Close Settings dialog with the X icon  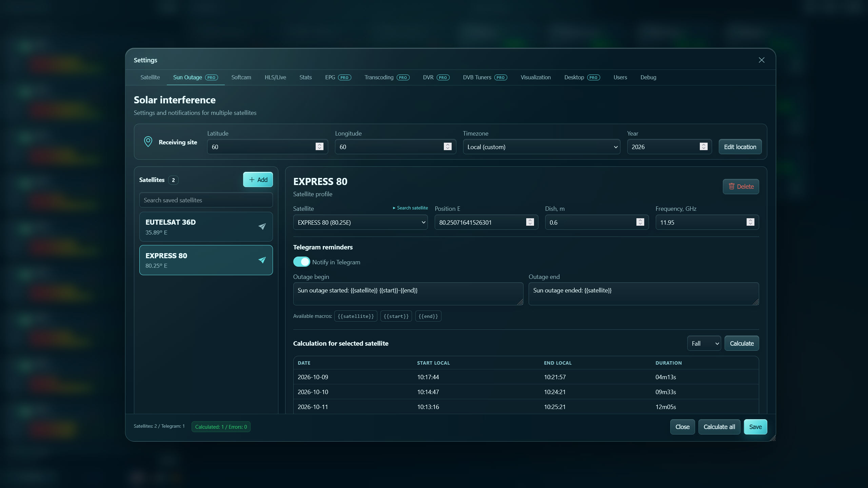(x=762, y=60)
